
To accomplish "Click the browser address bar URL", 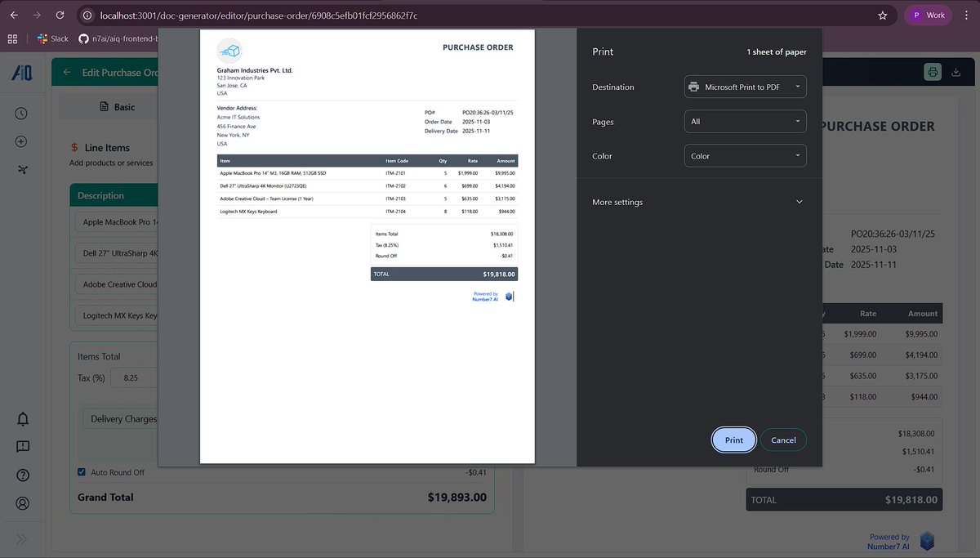I will 258,15.
